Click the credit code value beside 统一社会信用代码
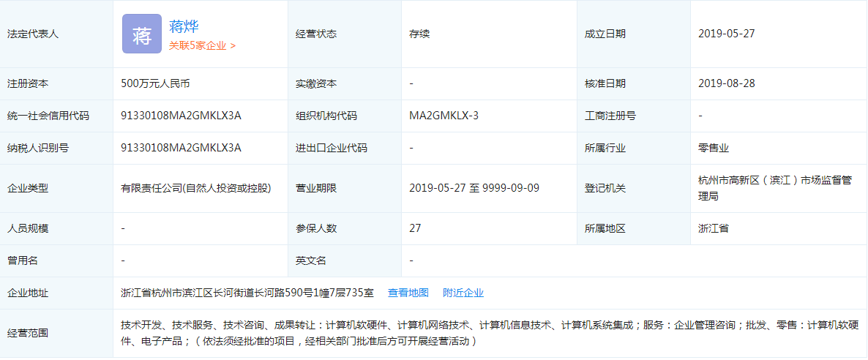The width and height of the screenshot is (868, 360). (x=181, y=116)
